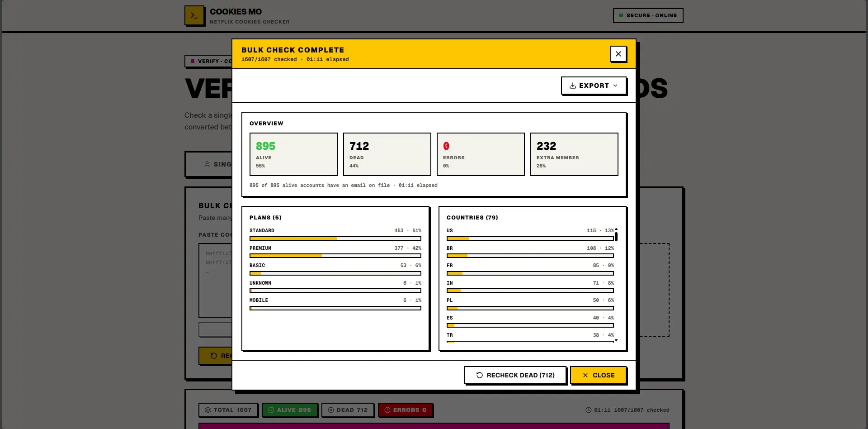Click the Unknown plan progress bar
The width and height of the screenshot is (868, 429).
[335, 291]
